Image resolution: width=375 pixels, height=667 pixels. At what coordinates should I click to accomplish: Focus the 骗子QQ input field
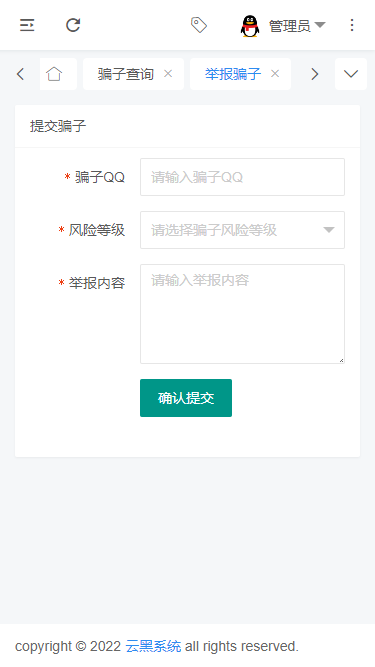pyautogui.click(x=242, y=177)
